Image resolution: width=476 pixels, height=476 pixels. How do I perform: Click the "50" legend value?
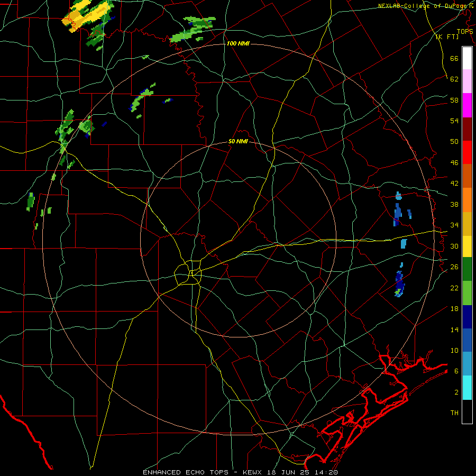[454, 142]
